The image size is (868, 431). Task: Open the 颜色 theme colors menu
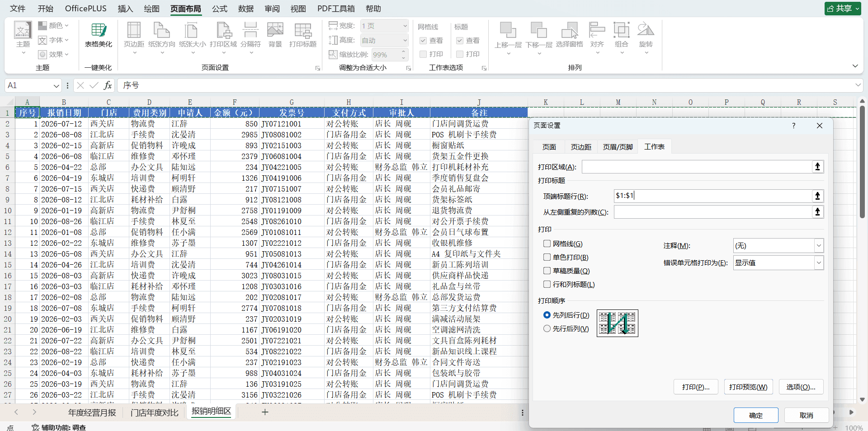point(53,26)
